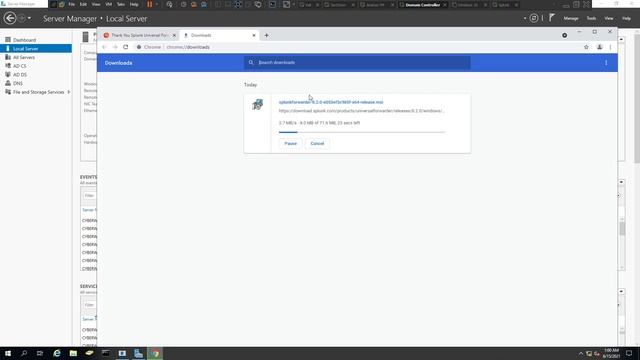
Task: Click the Services filter field in Server Manager
Action: click(x=89, y=305)
